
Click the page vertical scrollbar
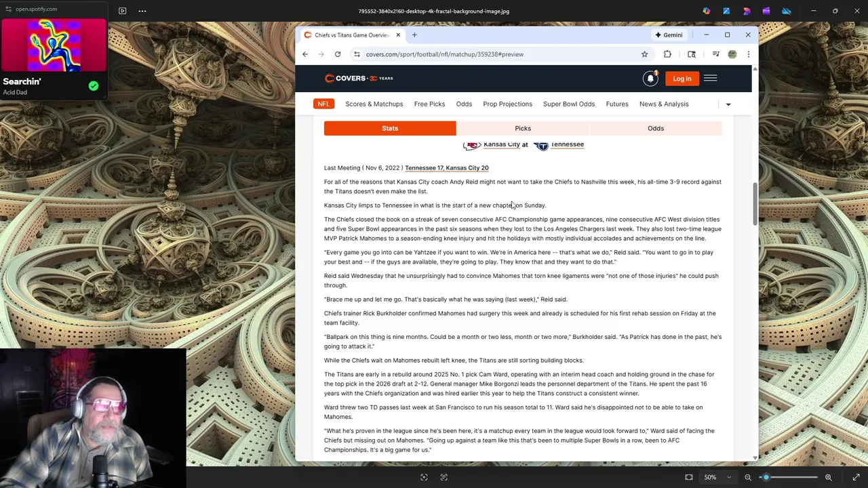755,203
